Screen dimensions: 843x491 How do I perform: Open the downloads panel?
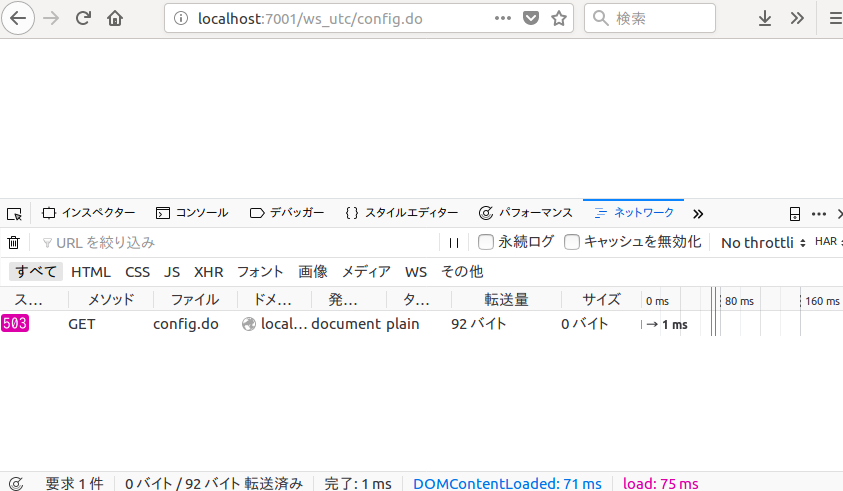pos(765,18)
